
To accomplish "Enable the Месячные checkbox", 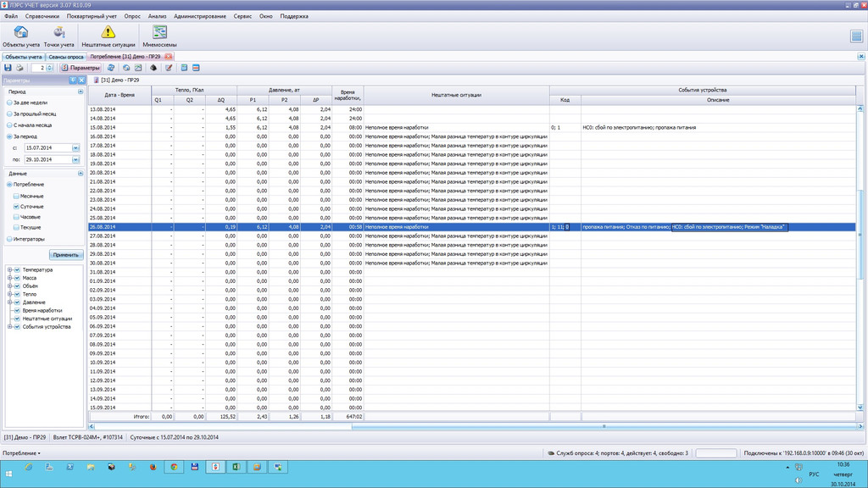I will [16, 196].
